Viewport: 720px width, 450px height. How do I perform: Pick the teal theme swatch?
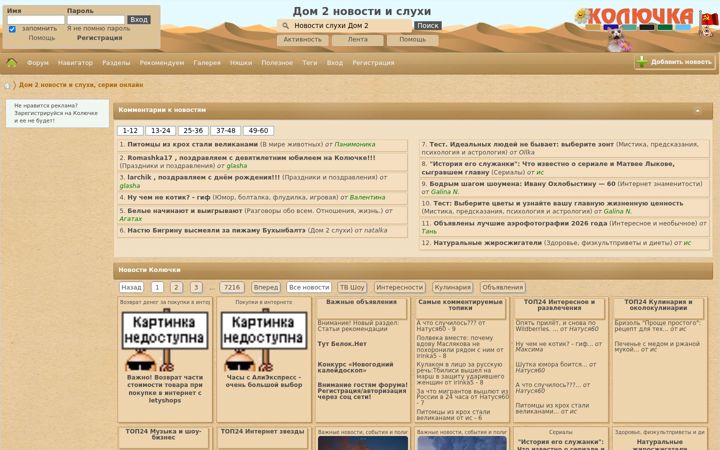coord(629,27)
